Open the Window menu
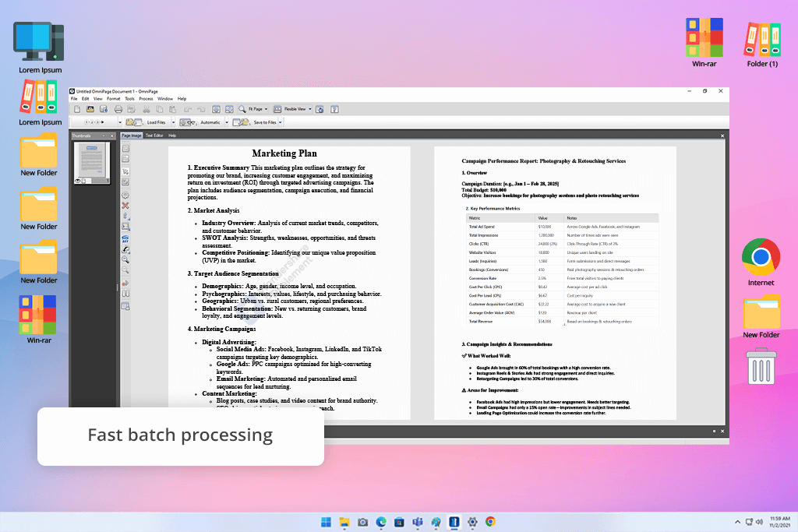798x532 pixels. (x=165, y=99)
